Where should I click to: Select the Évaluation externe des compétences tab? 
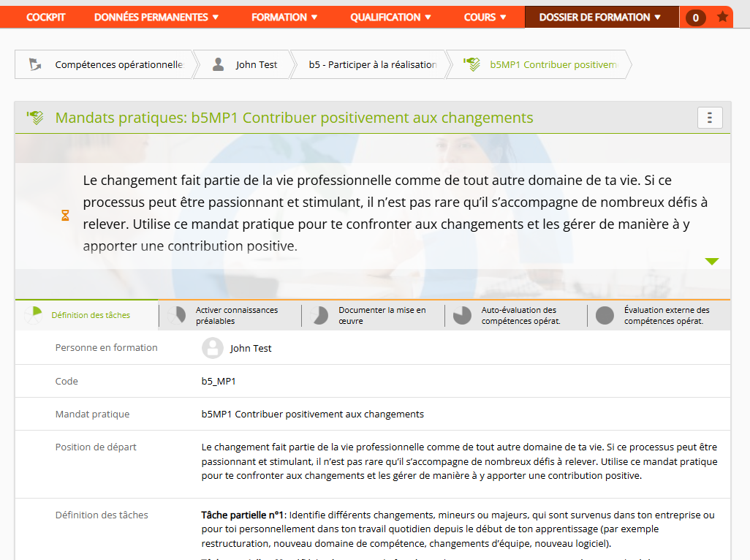coord(658,315)
